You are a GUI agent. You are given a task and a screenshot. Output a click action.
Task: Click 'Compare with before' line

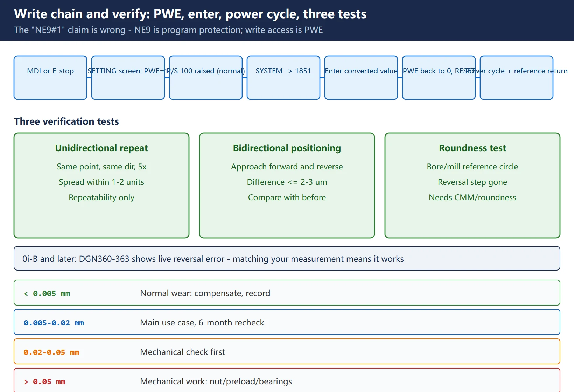[x=287, y=197]
